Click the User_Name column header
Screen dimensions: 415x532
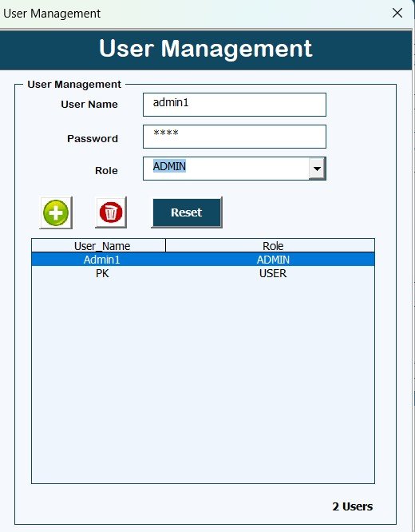tap(99, 246)
